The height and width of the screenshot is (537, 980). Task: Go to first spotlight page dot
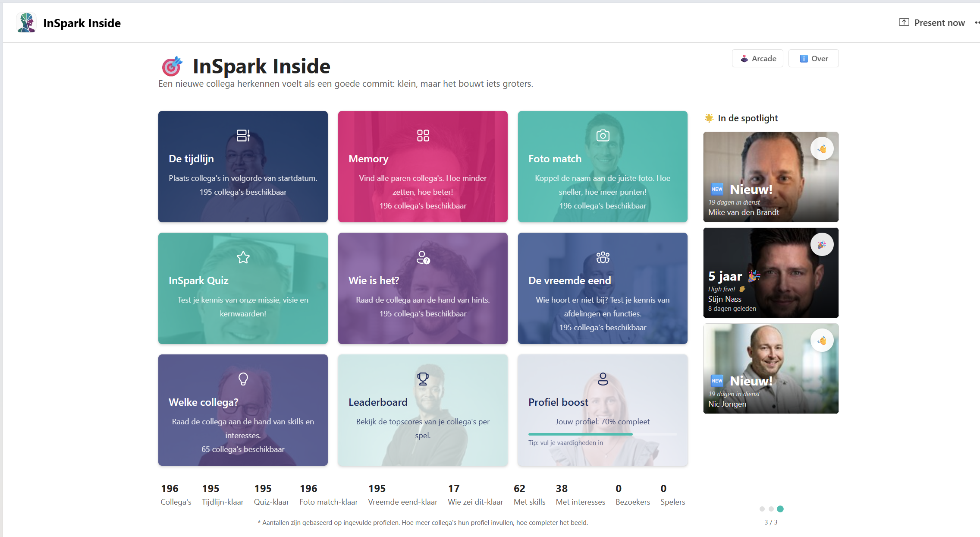pyautogui.click(x=762, y=509)
